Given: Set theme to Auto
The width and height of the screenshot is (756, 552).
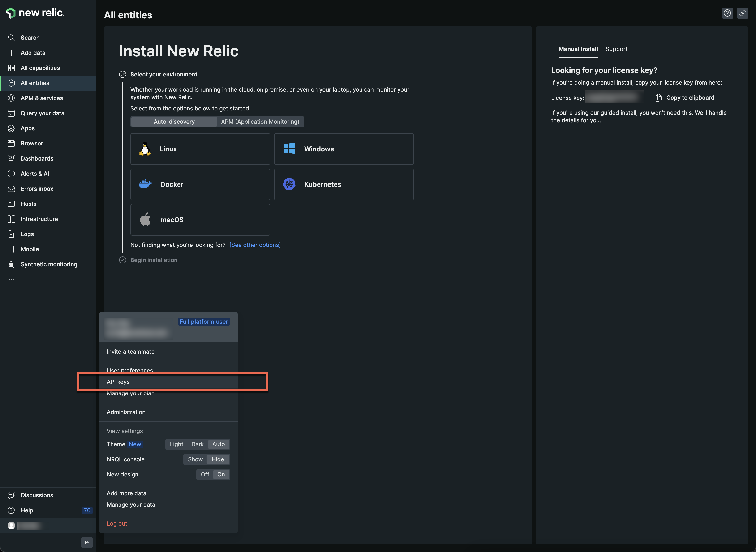Looking at the screenshot, I should pos(218,444).
